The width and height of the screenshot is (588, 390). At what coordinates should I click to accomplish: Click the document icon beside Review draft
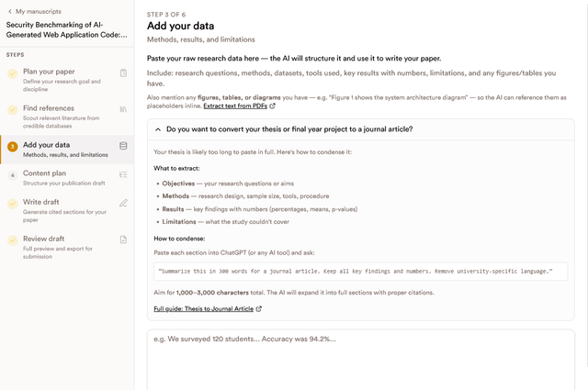coord(123,240)
